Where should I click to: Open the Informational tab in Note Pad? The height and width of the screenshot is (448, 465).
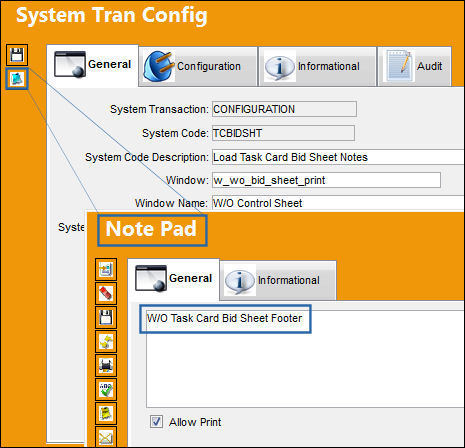(278, 281)
